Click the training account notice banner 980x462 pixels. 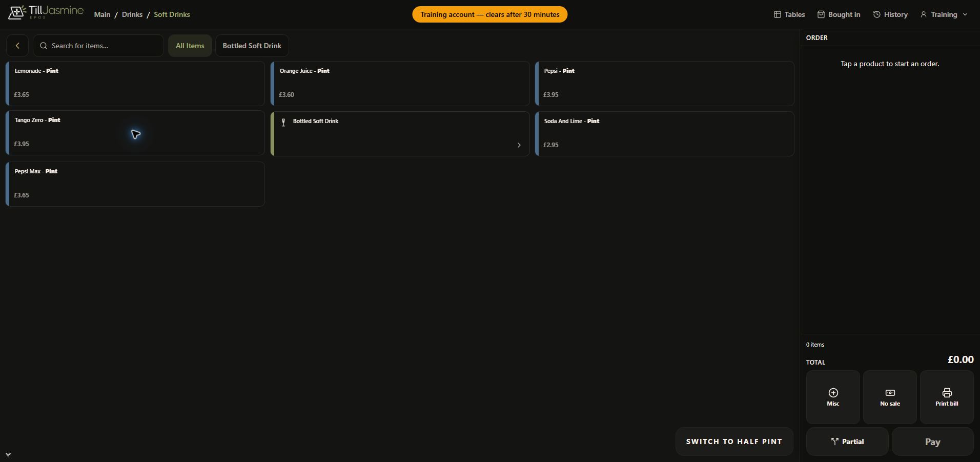(x=489, y=14)
